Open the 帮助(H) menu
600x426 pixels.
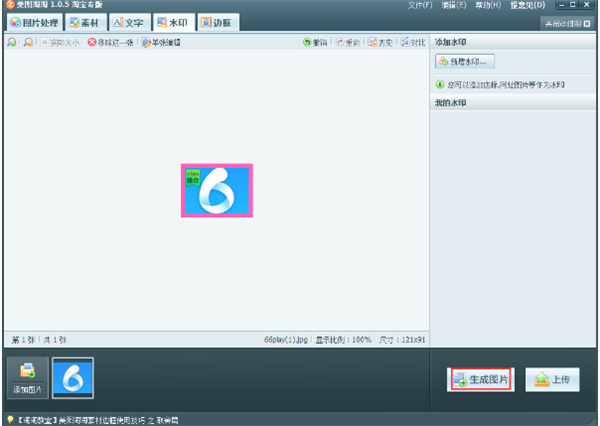click(x=489, y=6)
